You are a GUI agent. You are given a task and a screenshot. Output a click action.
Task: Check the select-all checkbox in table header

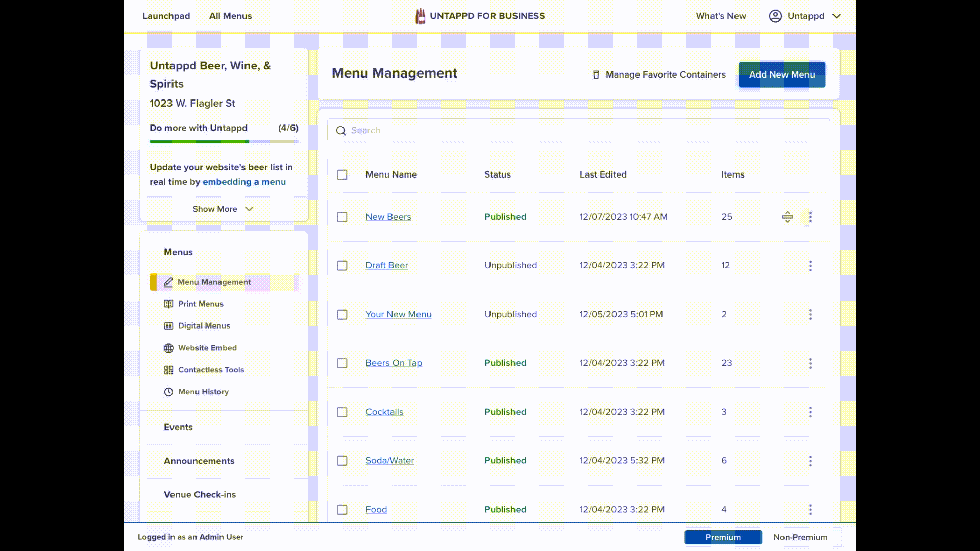(x=342, y=174)
